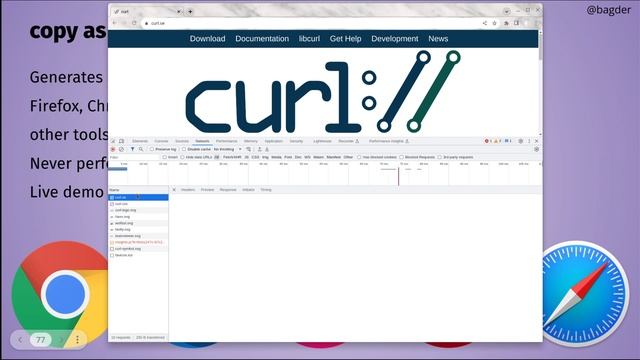Click the browser back arrow
This screenshot has height=360, width=640.
pos(115,23)
